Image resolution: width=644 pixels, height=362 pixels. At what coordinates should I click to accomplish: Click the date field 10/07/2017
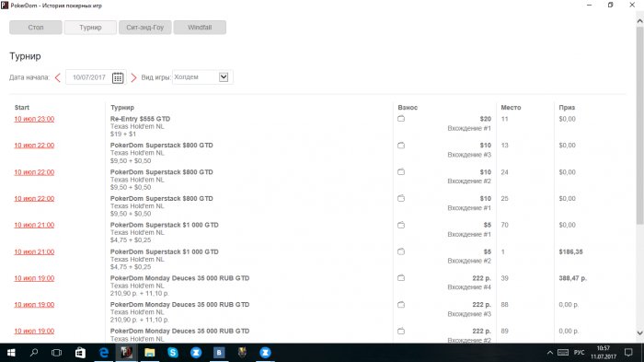[x=89, y=77]
